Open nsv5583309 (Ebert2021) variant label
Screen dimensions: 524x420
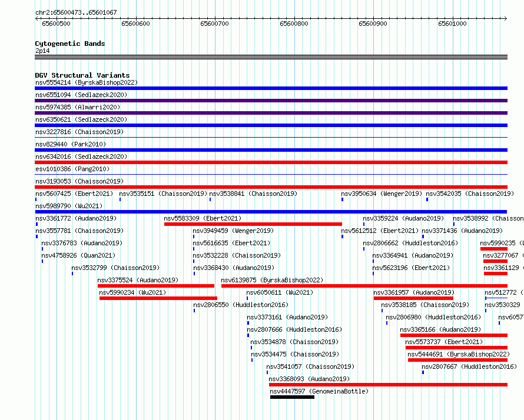[x=203, y=218]
